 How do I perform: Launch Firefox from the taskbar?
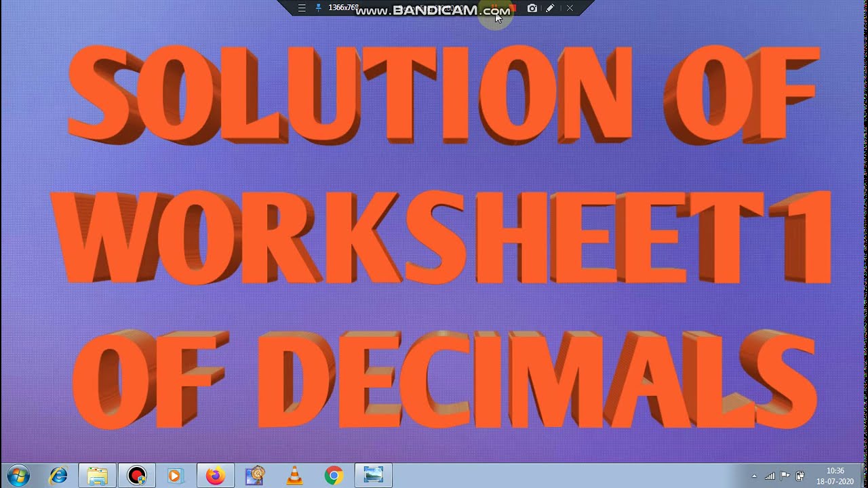pyautogui.click(x=215, y=475)
